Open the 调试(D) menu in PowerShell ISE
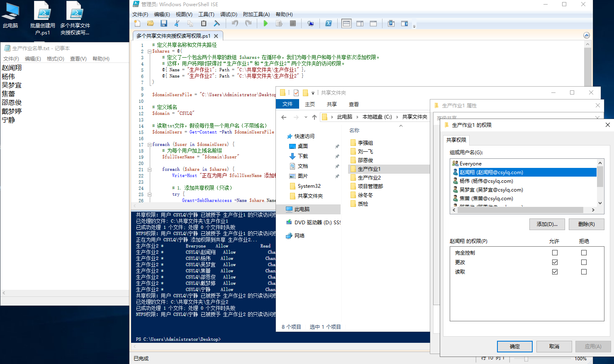Viewport: 614px width, 364px height. tap(229, 14)
